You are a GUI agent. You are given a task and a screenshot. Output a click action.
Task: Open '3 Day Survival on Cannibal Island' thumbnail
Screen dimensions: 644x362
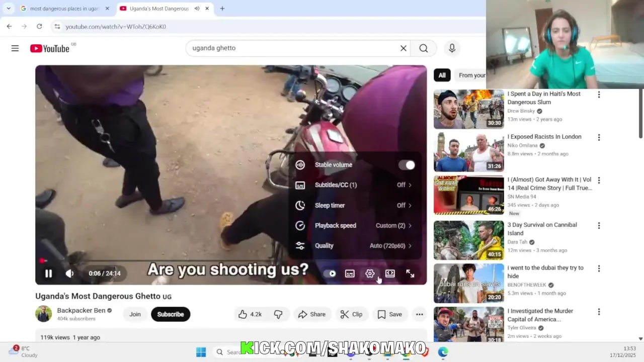[x=468, y=240]
